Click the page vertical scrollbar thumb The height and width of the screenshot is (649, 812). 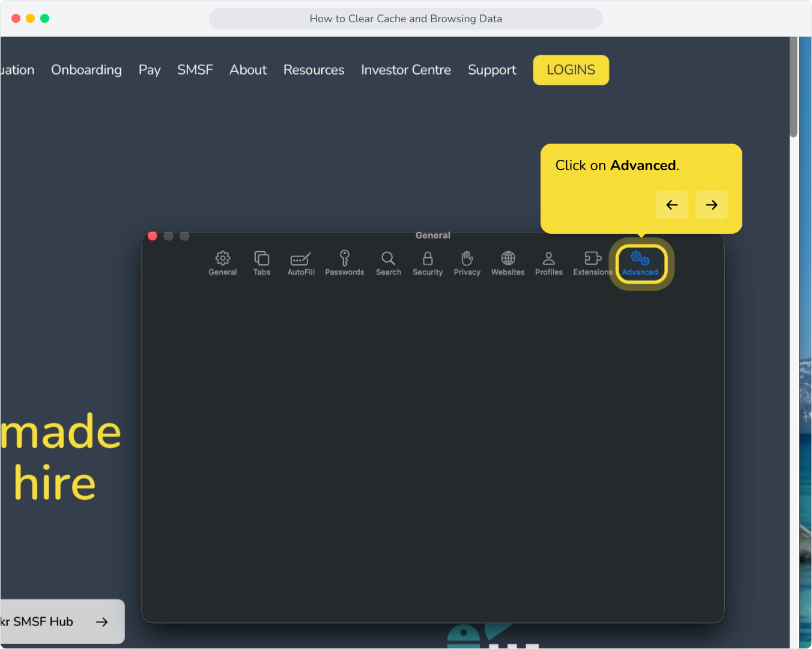794,87
